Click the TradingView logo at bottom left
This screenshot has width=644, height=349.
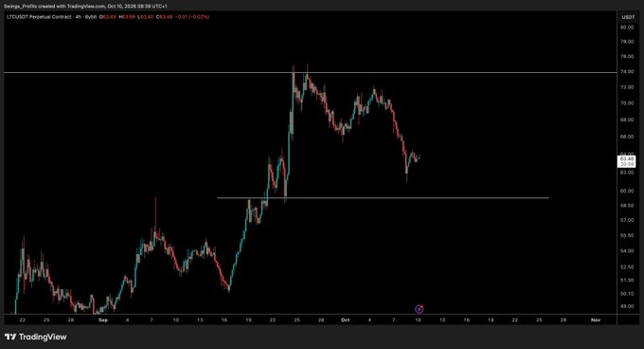35,337
